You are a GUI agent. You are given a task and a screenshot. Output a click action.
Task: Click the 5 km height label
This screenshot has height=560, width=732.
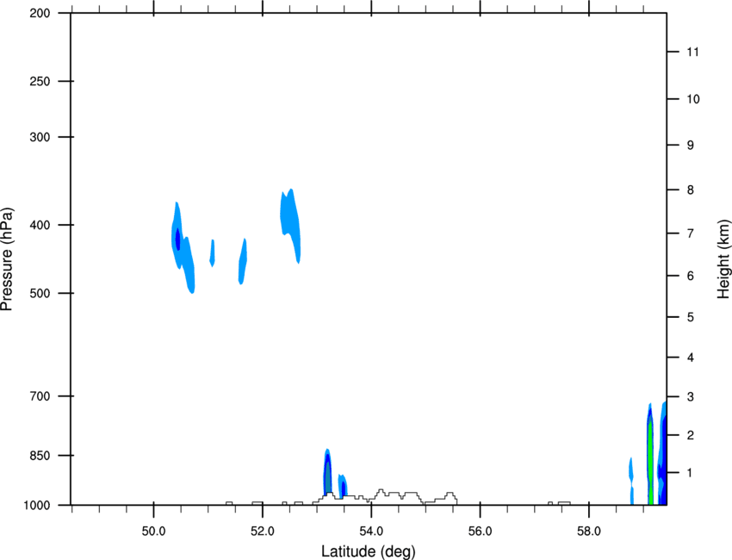coord(691,318)
